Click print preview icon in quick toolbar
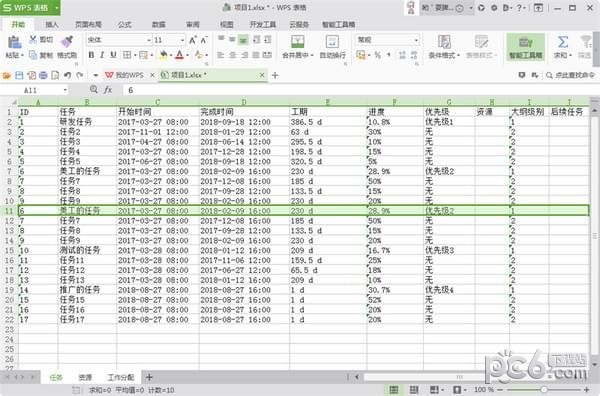The height and width of the screenshot is (396, 600). [x=55, y=75]
